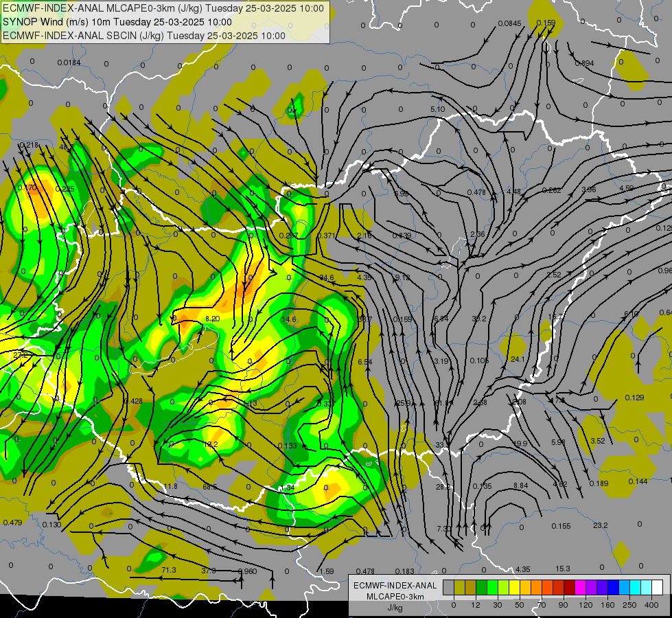Click the 'ECMWF-INDEX-ANAL SBCIN' title line
The width and height of the screenshot is (672, 618).
pyautogui.click(x=144, y=36)
